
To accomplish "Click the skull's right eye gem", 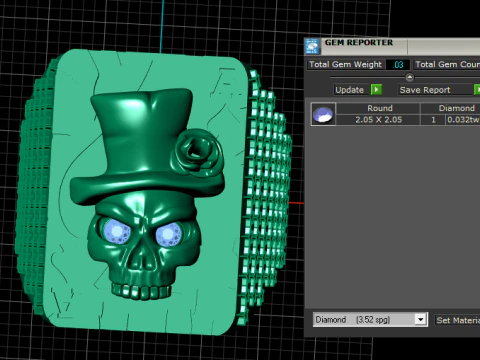I will coord(169,235).
